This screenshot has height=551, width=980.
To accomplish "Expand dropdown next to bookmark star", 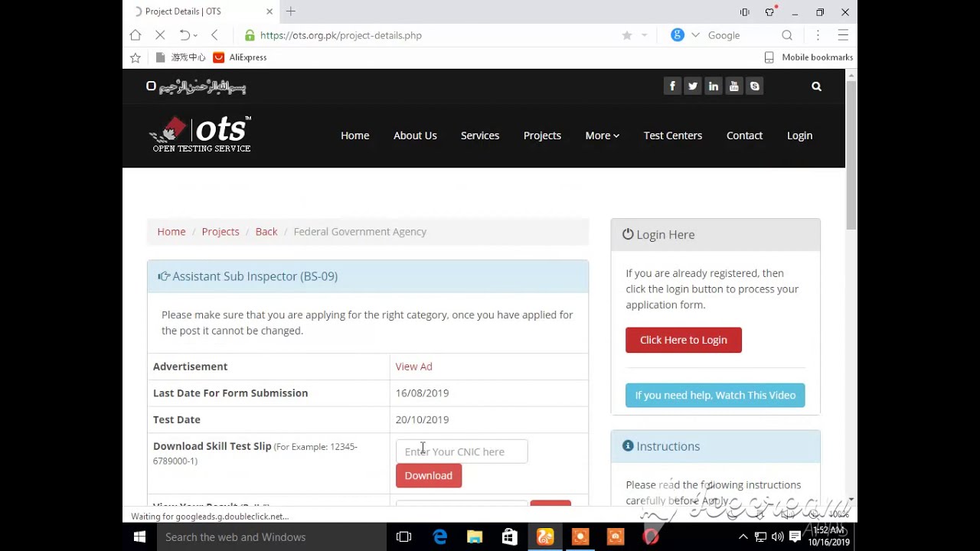I will point(645,35).
